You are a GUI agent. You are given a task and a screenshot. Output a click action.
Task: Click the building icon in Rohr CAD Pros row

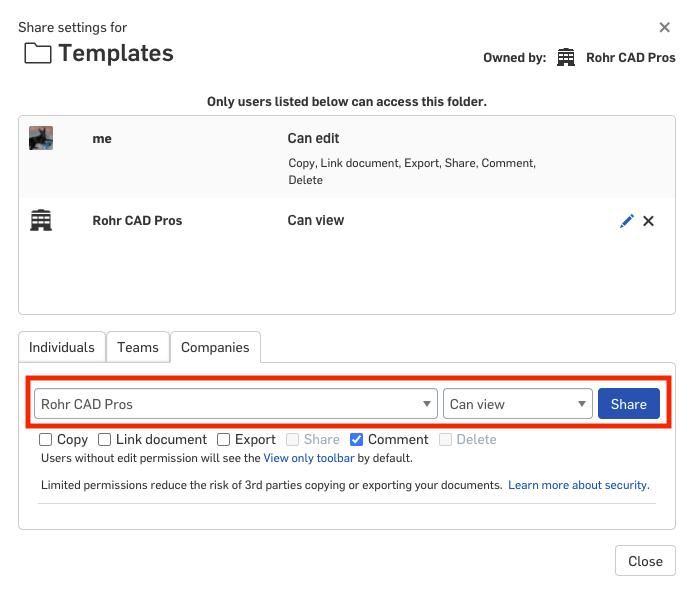pos(41,221)
